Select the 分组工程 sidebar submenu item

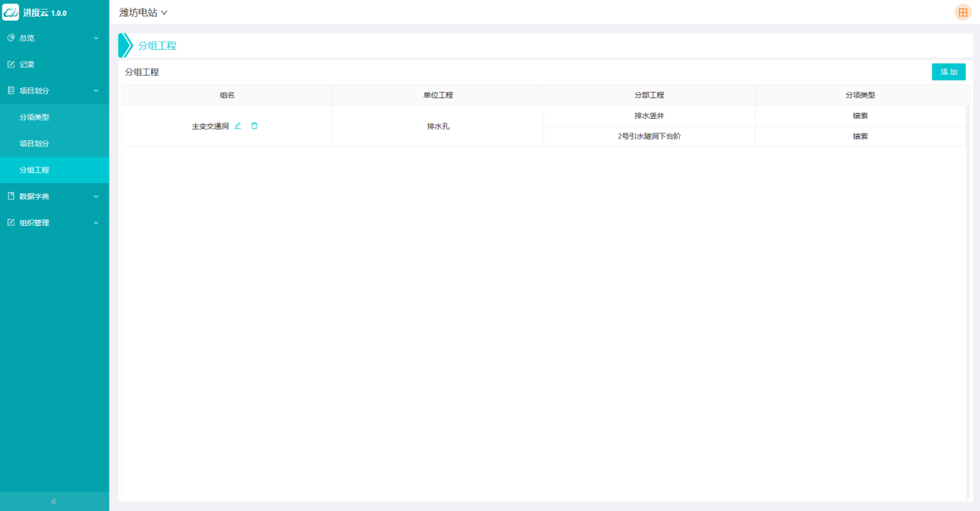[34, 170]
